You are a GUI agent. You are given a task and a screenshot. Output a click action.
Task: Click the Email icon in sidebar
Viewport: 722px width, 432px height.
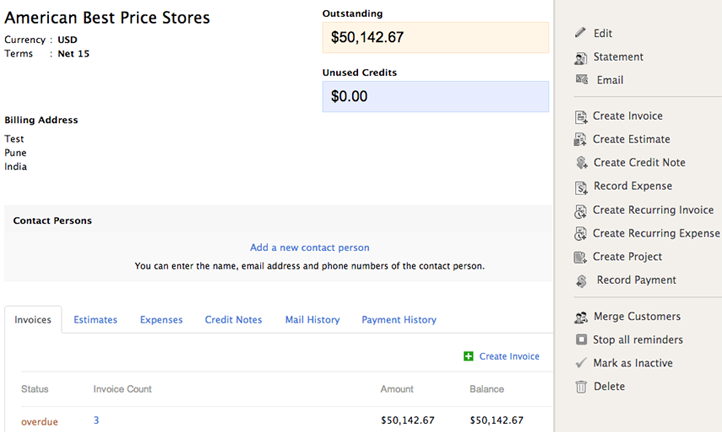pyautogui.click(x=581, y=80)
